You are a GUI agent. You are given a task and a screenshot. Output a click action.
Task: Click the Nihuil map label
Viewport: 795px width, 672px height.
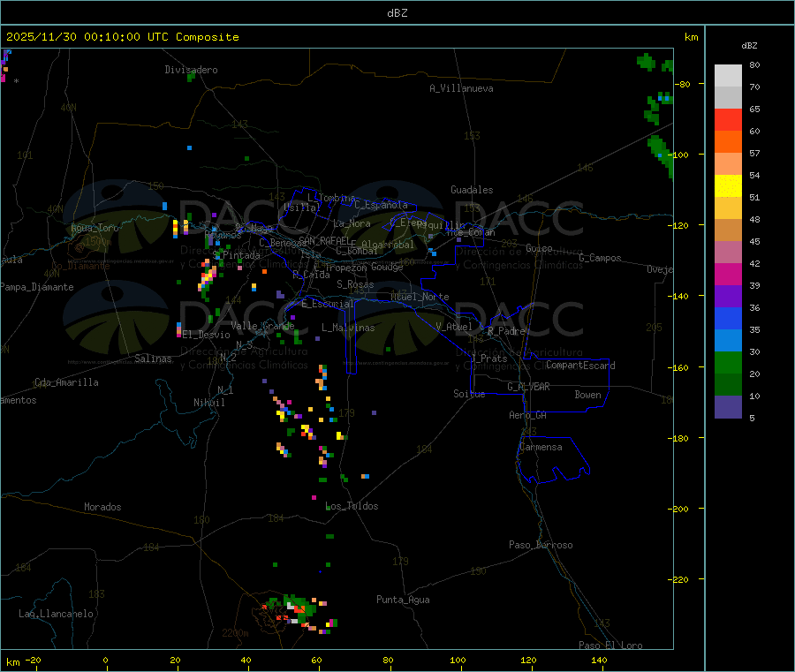tap(208, 403)
